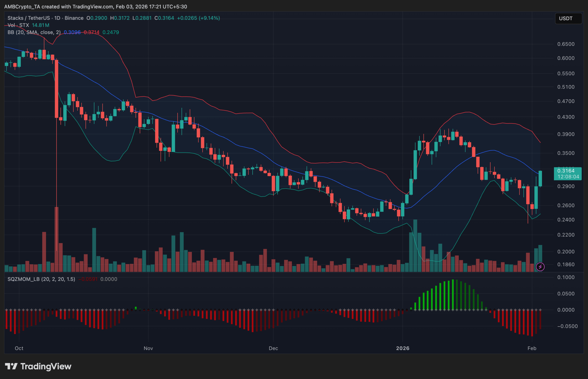Click the Dec label on time axis
588x379 pixels.
273,348
